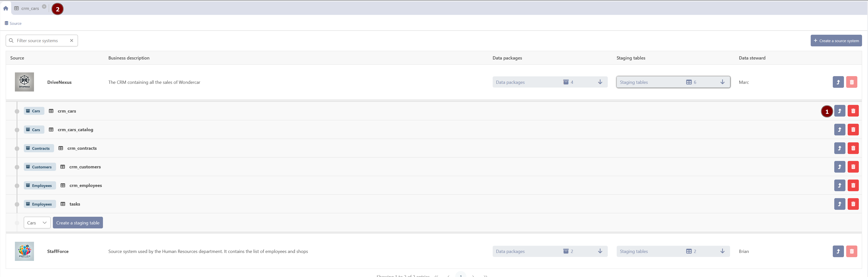Screen dimensions: 868x277
Task: Delete the crm_cars staging table
Action: coord(853,111)
